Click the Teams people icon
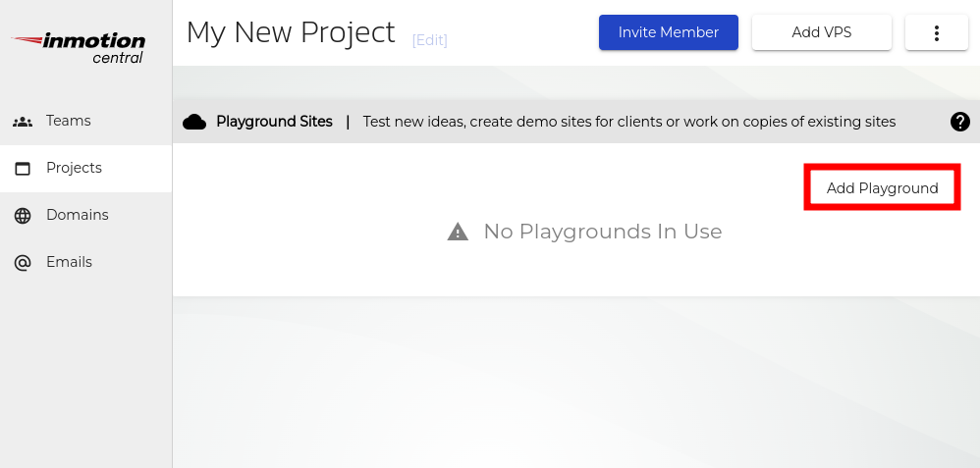Screen dimensions: 980x468 (x=23, y=122)
